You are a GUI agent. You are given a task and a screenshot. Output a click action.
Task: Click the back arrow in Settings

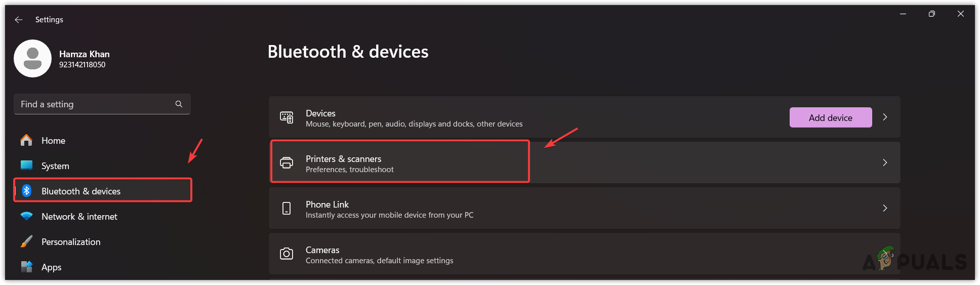pos(19,20)
